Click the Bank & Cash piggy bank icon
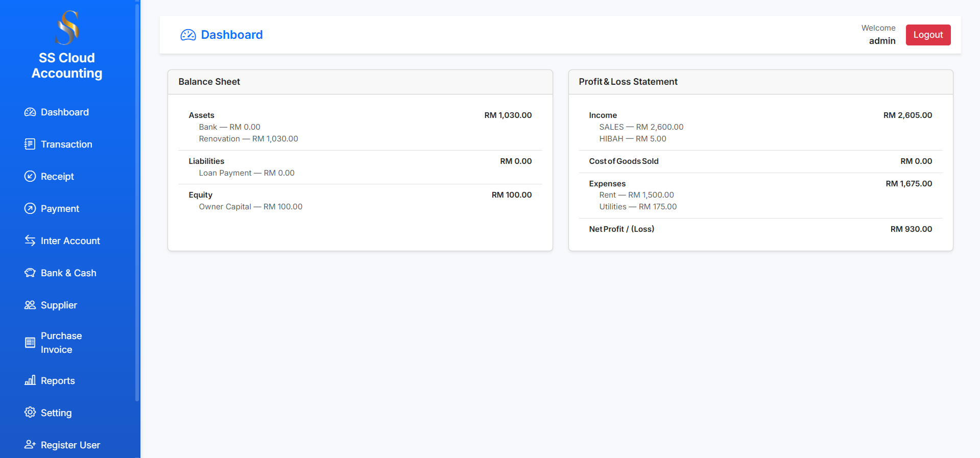Viewport: 980px width, 458px height. pos(30,273)
